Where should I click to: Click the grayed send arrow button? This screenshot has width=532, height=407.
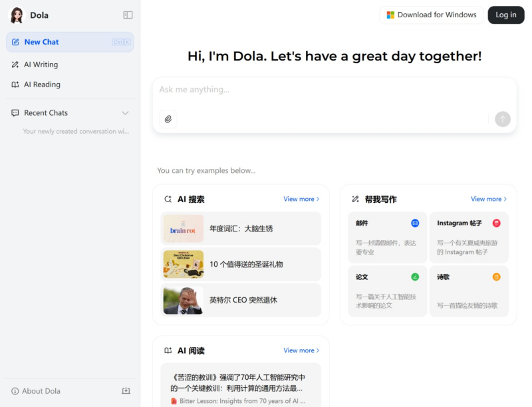click(x=503, y=119)
